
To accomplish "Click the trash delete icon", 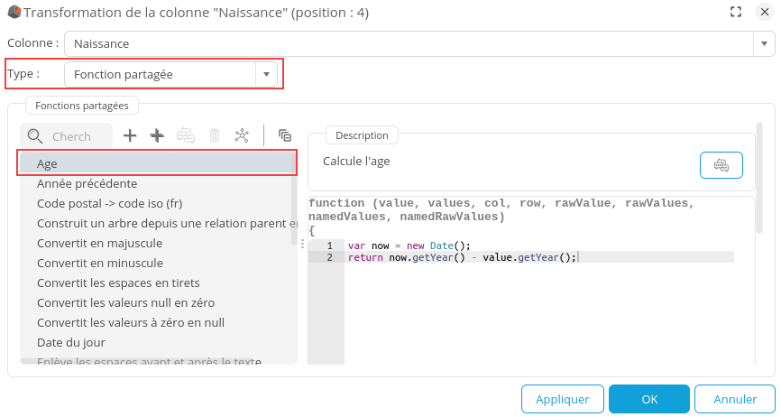I will click(x=214, y=136).
